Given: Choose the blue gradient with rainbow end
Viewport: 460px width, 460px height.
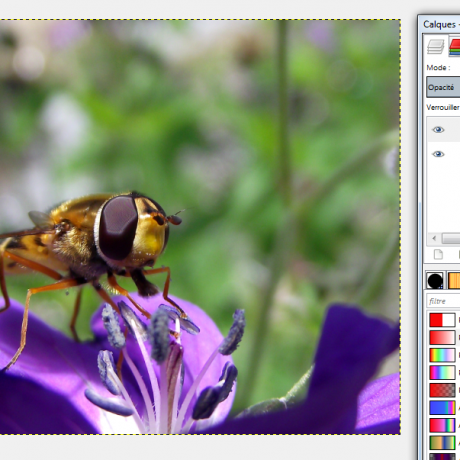Looking at the screenshot, I should pyautogui.click(x=442, y=408).
